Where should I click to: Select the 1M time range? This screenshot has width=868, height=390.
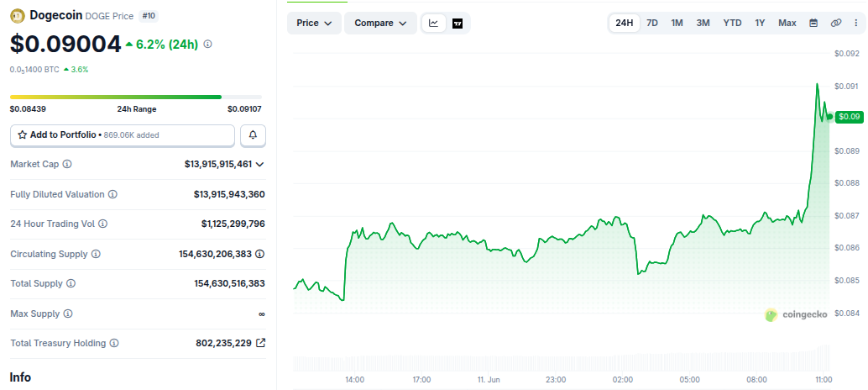pyautogui.click(x=677, y=24)
